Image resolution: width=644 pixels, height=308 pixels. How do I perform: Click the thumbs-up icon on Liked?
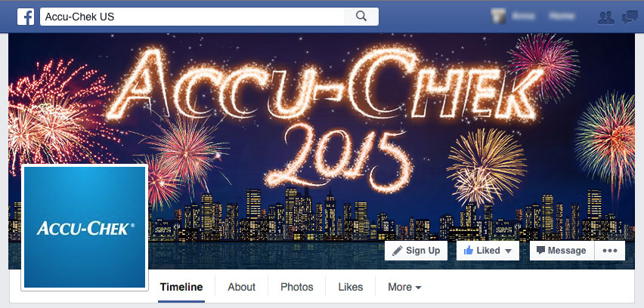[x=468, y=251]
